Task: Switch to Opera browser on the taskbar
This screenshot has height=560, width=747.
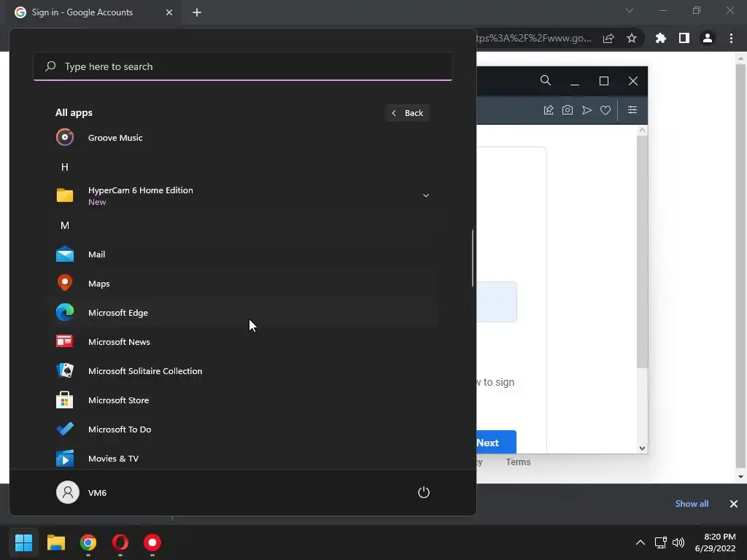Action: (120, 542)
